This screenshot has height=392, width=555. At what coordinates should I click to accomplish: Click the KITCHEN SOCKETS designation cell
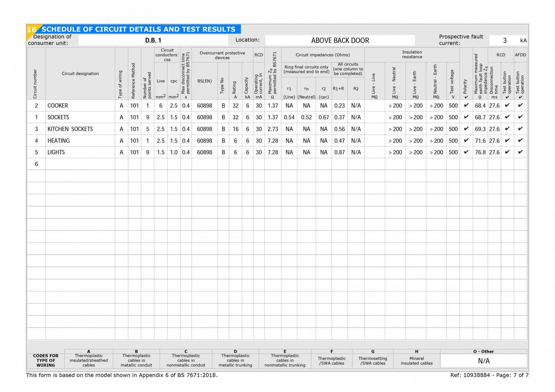tap(80, 129)
